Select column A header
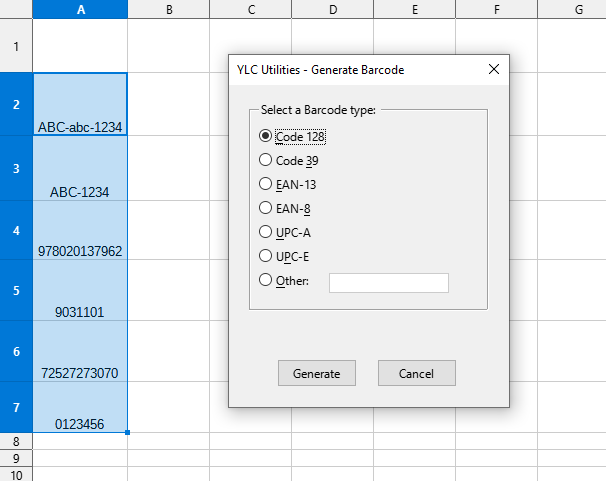The image size is (606, 481). [80, 9]
